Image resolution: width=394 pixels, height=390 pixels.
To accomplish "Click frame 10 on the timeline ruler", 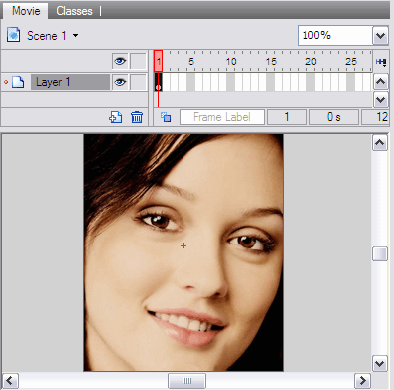I will (x=231, y=61).
